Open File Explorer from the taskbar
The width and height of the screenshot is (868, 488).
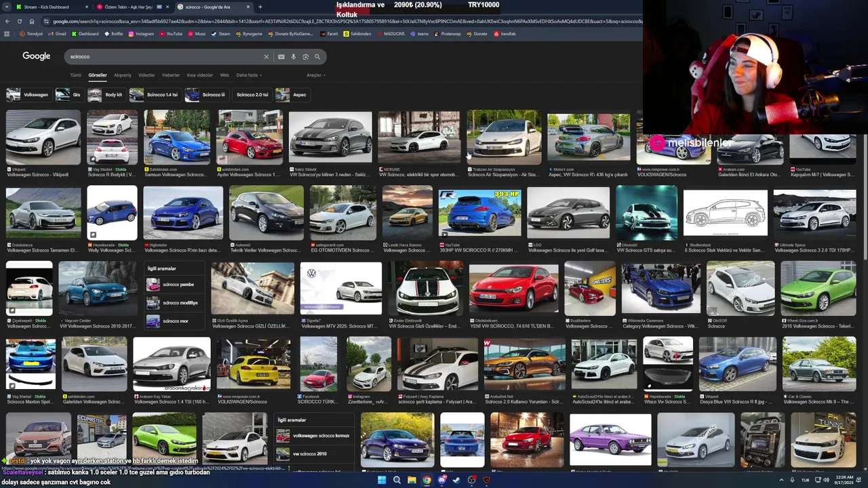(412, 480)
